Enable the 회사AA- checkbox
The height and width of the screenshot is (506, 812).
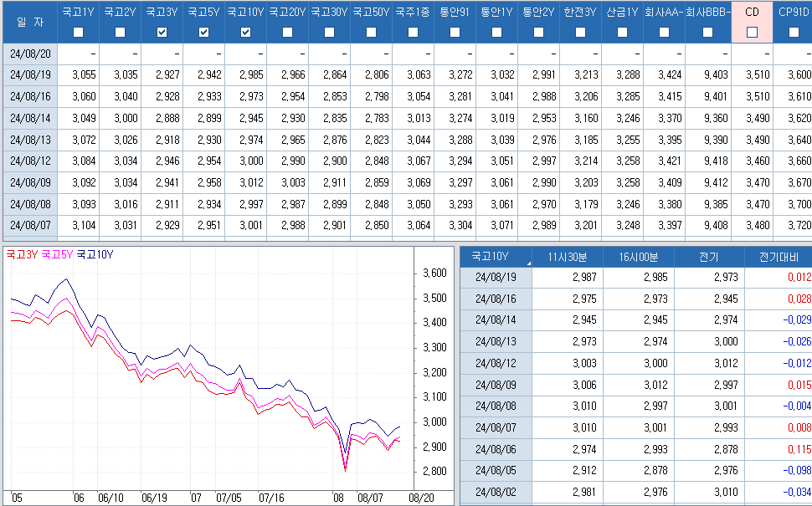(x=664, y=32)
